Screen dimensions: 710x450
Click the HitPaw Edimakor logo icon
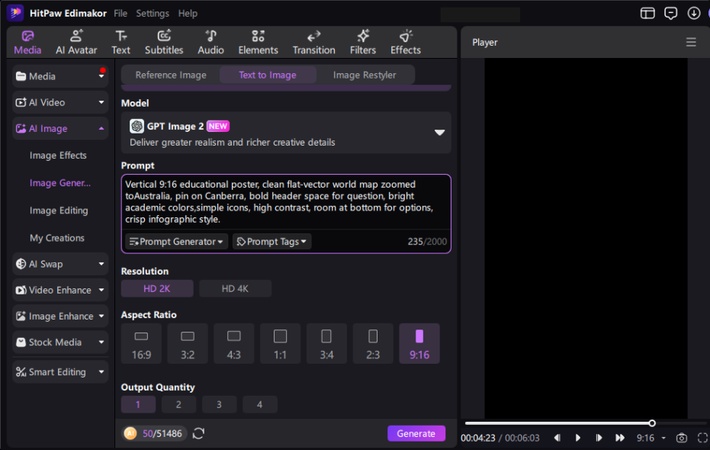pyautogui.click(x=15, y=13)
